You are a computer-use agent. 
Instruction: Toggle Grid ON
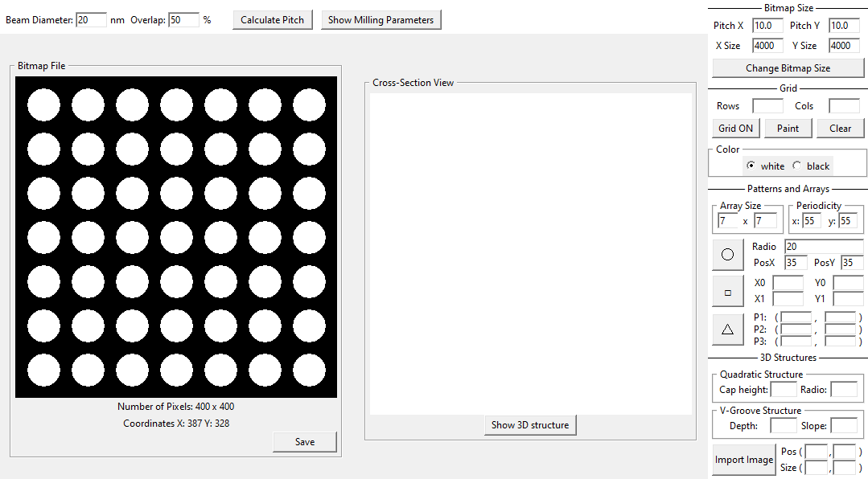click(x=734, y=128)
